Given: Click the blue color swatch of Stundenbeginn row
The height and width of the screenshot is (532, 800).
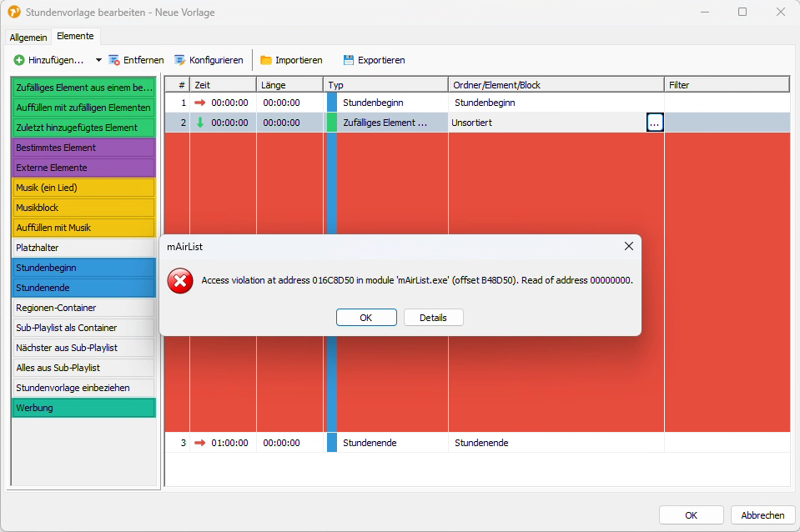Looking at the screenshot, I should [x=331, y=103].
